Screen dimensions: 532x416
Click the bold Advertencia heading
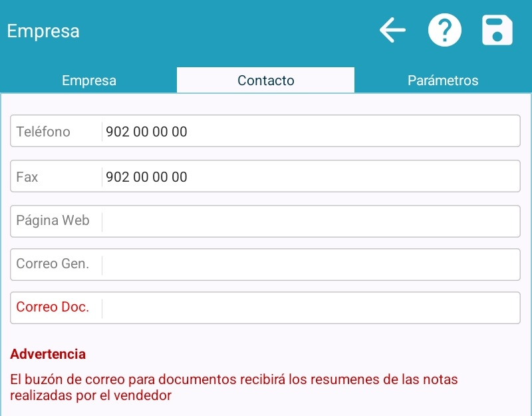[x=48, y=354]
